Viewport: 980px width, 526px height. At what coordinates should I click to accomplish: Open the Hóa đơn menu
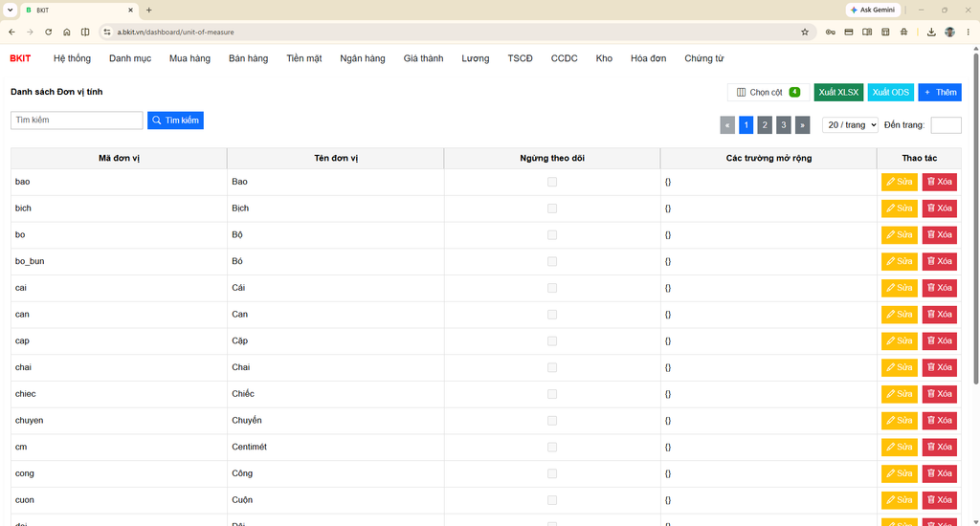pos(648,58)
